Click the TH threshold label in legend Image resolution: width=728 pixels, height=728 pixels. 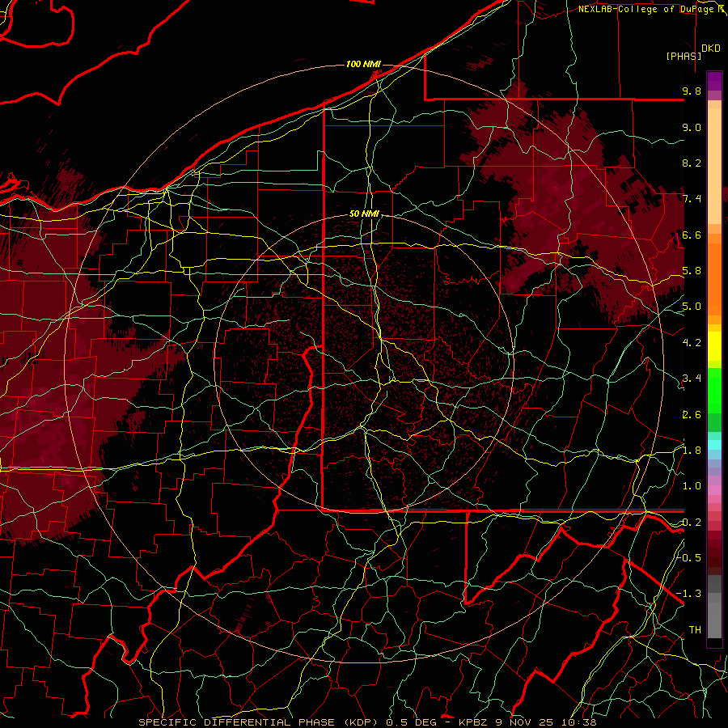[x=695, y=630]
